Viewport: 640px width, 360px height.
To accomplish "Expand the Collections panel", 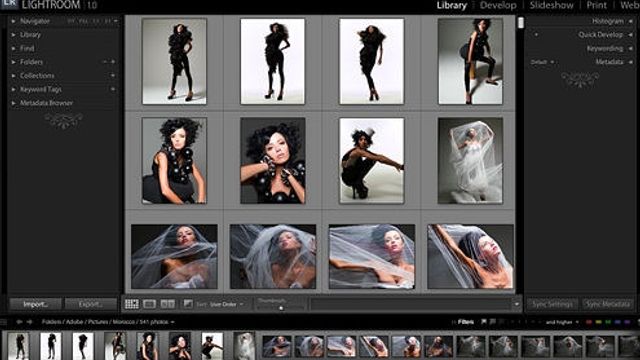I will click(13, 76).
